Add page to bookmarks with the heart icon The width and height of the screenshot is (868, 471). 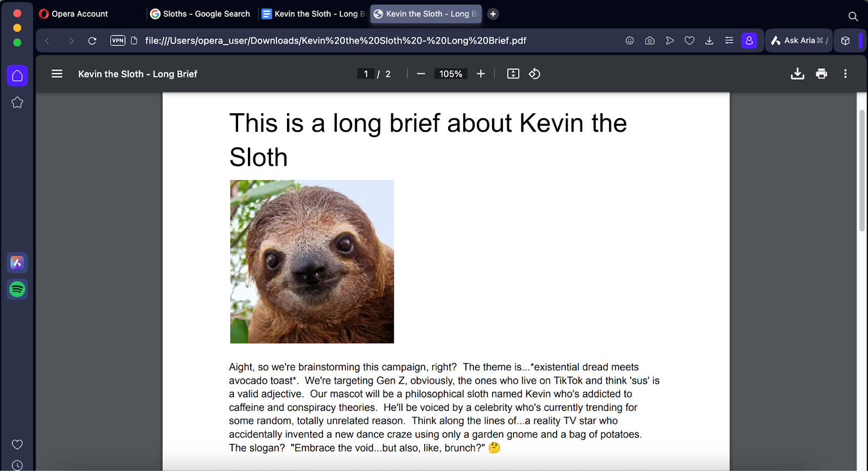pos(690,41)
